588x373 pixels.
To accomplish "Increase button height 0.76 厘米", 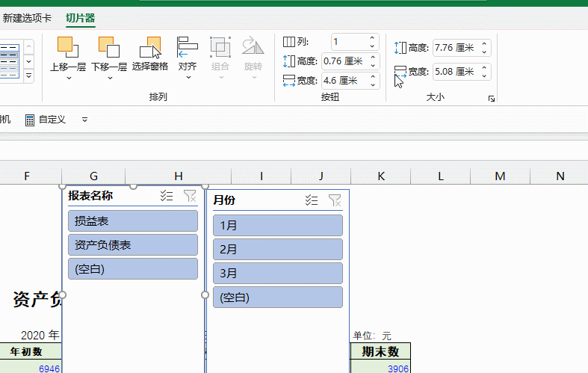I will tap(373, 58).
